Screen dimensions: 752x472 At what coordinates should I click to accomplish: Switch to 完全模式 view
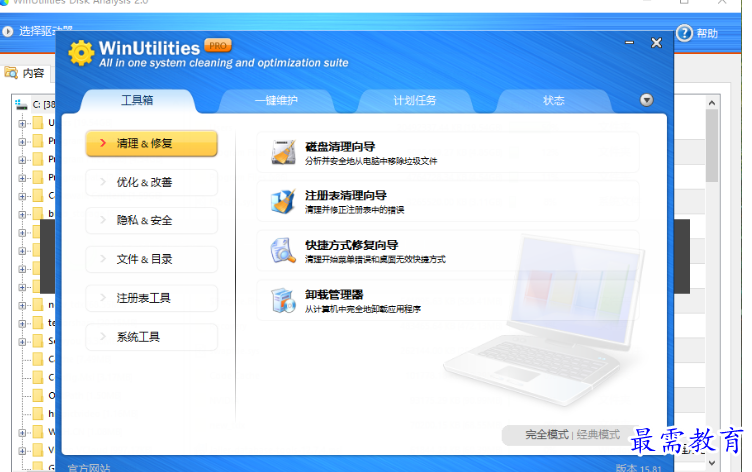[x=547, y=435]
